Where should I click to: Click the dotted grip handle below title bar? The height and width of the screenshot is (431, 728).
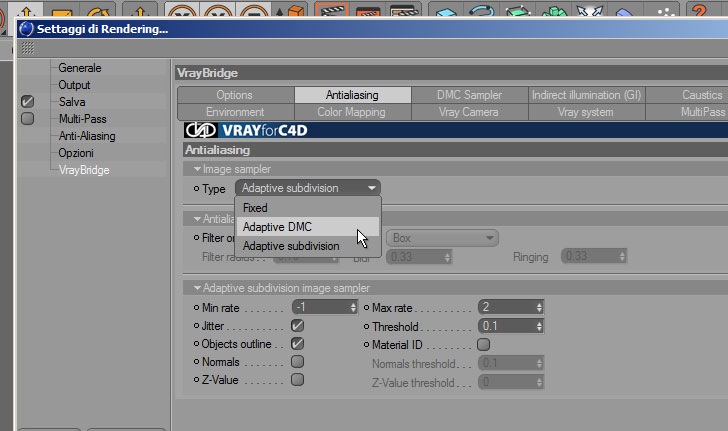pos(28,48)
